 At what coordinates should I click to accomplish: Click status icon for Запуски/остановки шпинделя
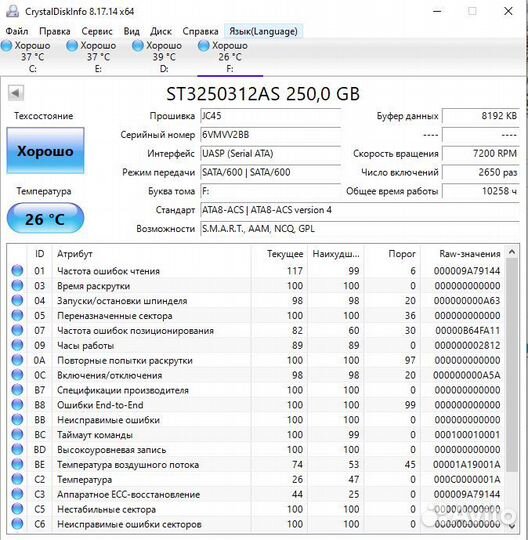tap(17, 301)
